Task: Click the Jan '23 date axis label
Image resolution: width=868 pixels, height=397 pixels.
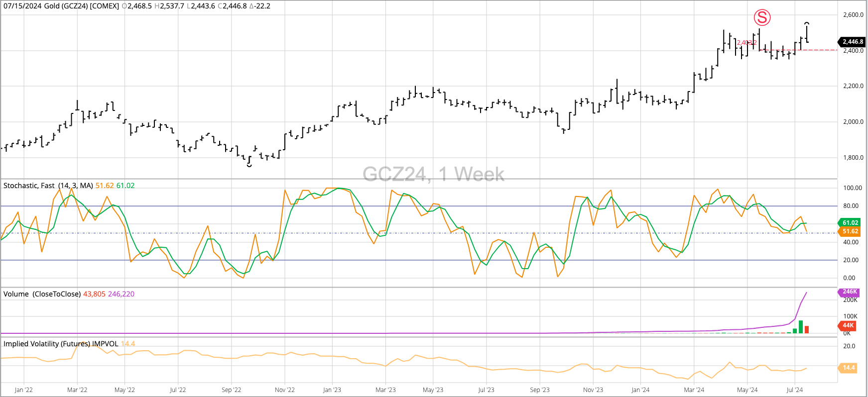Action: pos(332,390)
